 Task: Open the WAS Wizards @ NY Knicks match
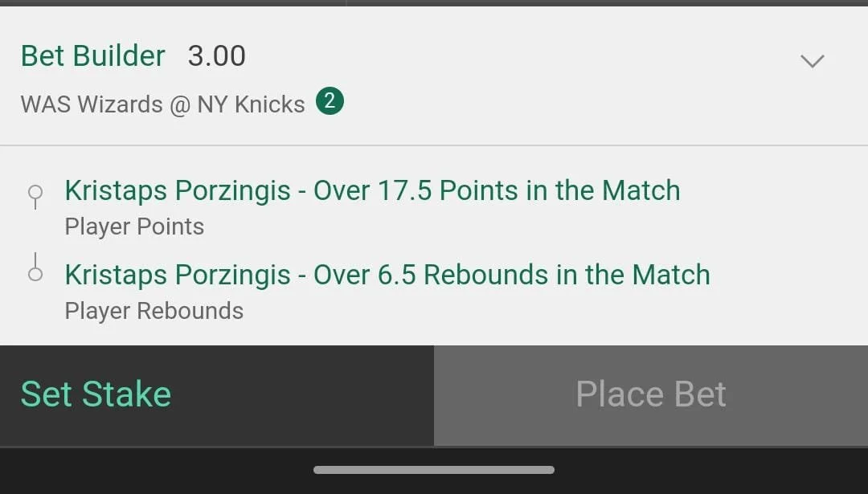coord(162,104)
